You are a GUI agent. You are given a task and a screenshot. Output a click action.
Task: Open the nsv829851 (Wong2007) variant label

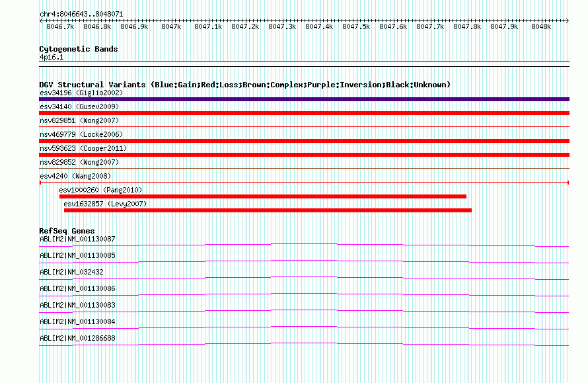79,120
